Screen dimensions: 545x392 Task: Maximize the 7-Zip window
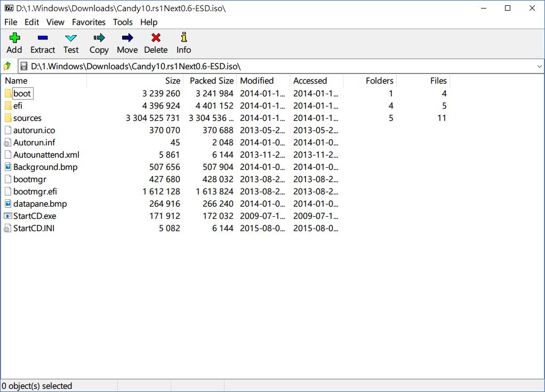tap(508, 8)
